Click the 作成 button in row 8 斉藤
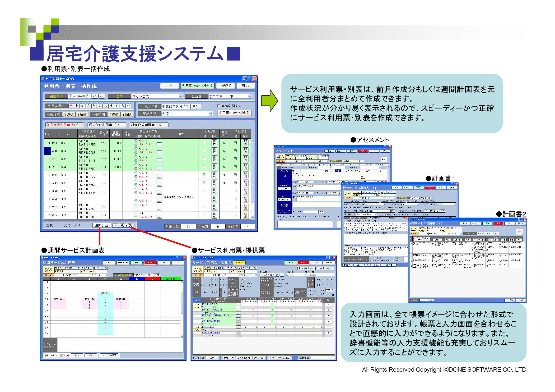The width and height of the screenshot is (555, 392). click(x=214, y=199)
